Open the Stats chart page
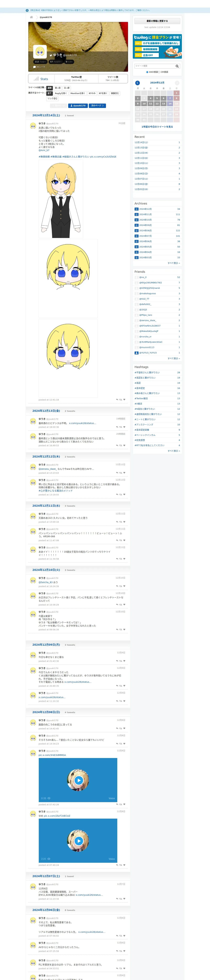The height and width of the screenshot is (980, 210). pyautogui.click(x=41, y=79)
